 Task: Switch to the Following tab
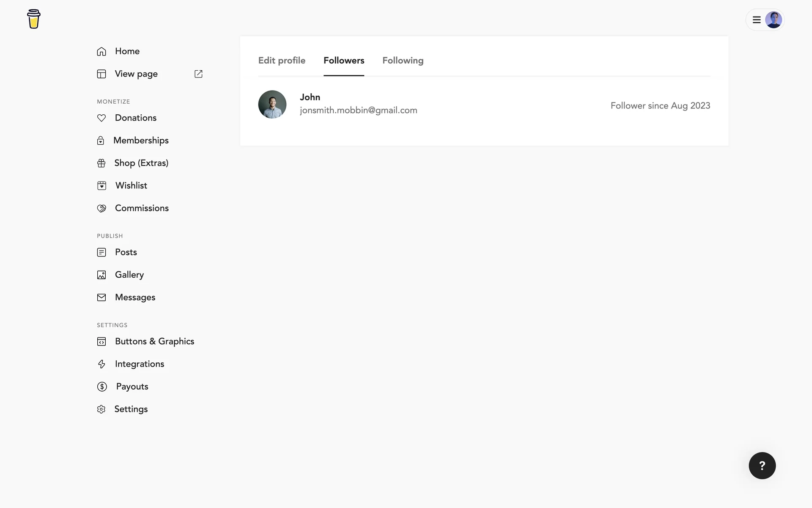403,61
